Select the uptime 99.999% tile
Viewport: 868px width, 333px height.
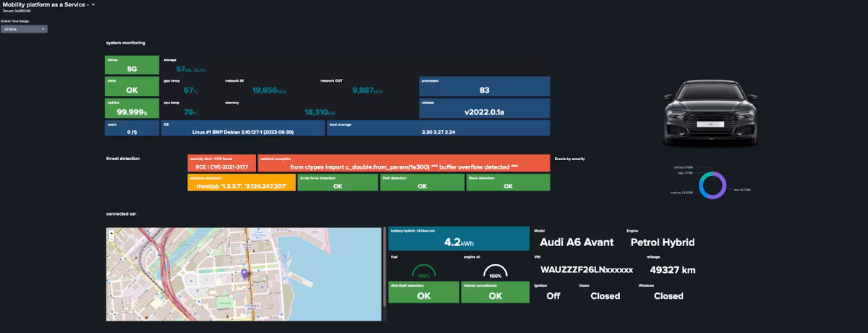132,109
